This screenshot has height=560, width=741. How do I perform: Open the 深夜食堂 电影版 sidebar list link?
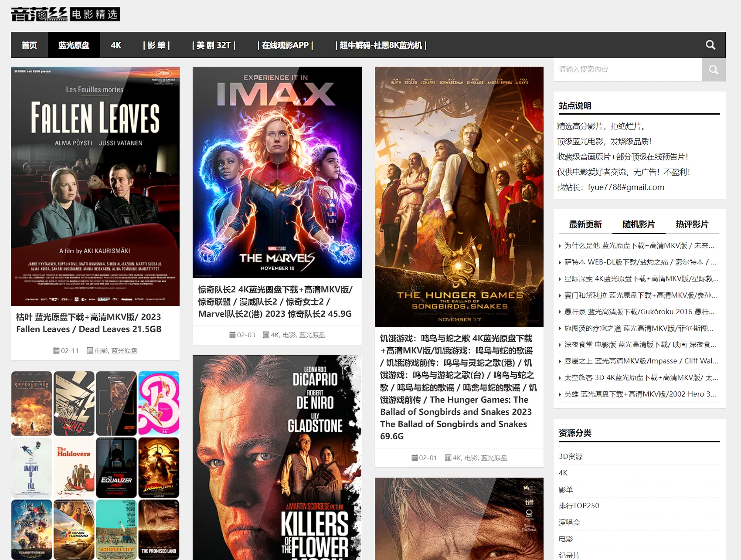point(640,345)
